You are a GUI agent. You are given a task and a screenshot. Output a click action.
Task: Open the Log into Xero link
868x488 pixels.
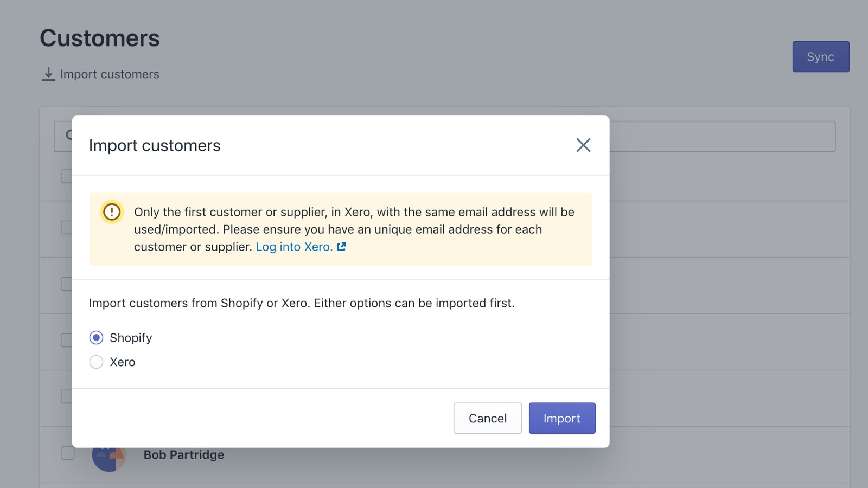(294, 247)
